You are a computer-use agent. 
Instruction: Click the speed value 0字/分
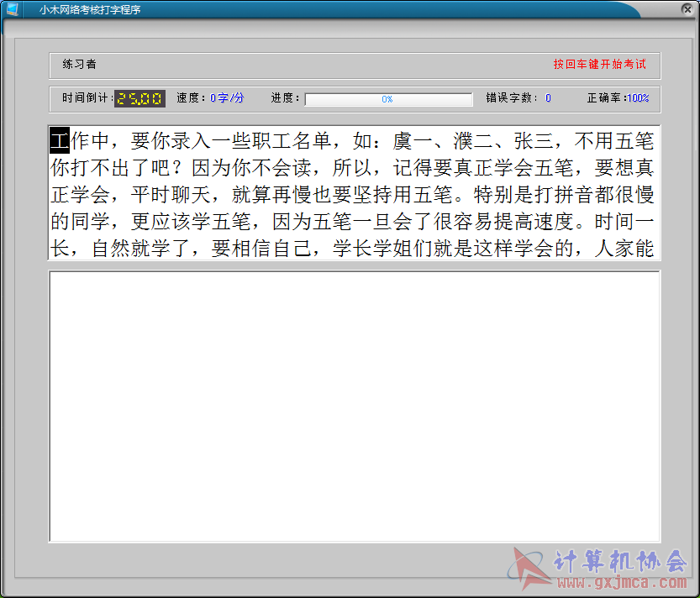[227, 97]
